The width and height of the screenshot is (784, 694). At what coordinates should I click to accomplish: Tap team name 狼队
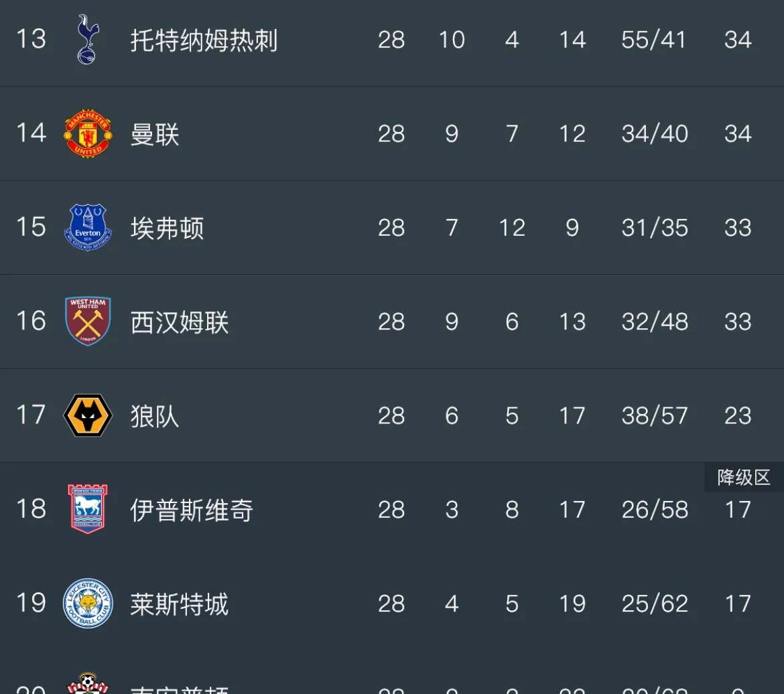(x=155, y=416)
